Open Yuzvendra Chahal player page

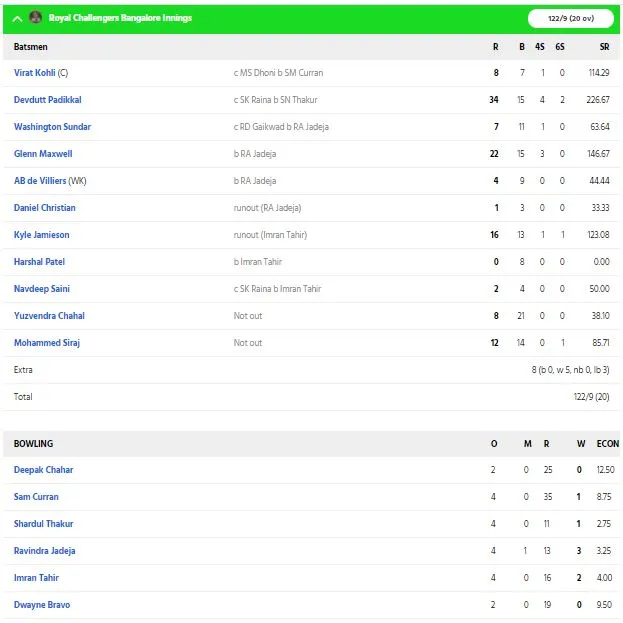[x=49, y=316]
